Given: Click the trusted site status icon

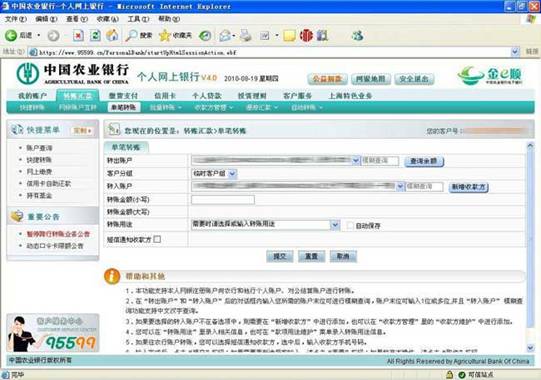Looking at the screenshot, I should click(x=462, y=374).
